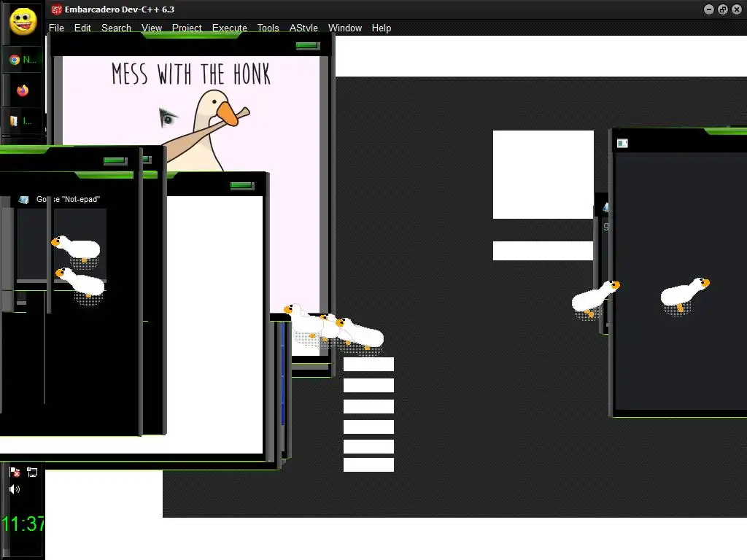Image resolution: width=747 pixels, height=560 pixels.
Task: Open the Search menu
Action: pos(116,28)
